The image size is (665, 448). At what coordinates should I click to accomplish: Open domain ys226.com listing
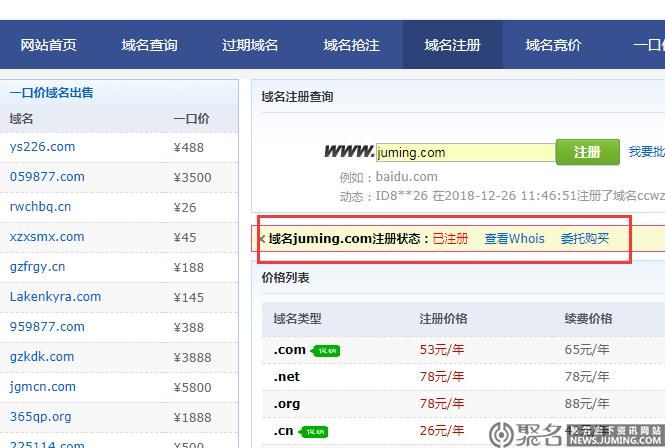(x=42, y=147)
